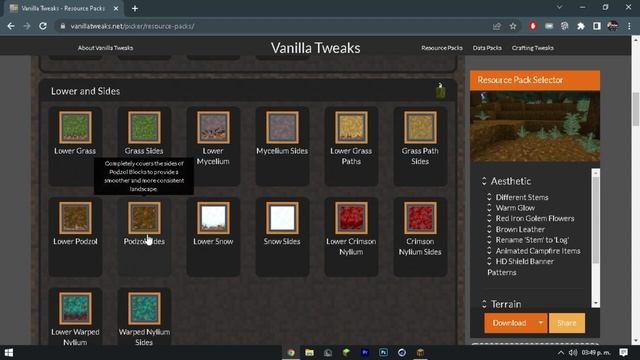This screenshot has width=640, height=360.
Task: Click the Download button
Action: tap(509, 323)
